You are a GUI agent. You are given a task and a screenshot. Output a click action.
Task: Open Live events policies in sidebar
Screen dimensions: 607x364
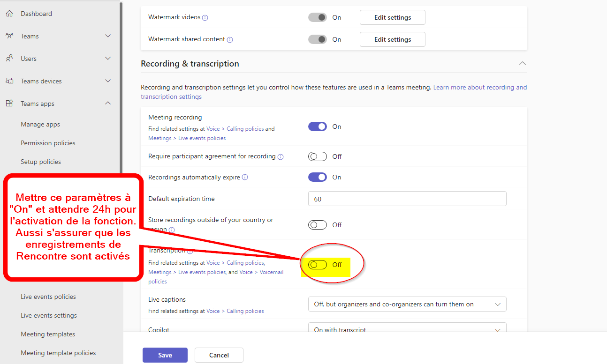pyautogui.click(x=48, y=297)
